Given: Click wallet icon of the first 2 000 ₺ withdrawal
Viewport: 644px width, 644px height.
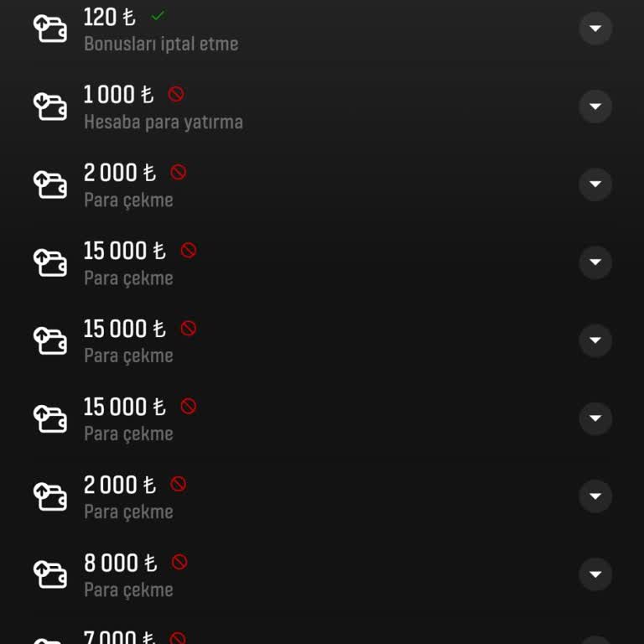Looking at the screenshot, I should [49, 184].
